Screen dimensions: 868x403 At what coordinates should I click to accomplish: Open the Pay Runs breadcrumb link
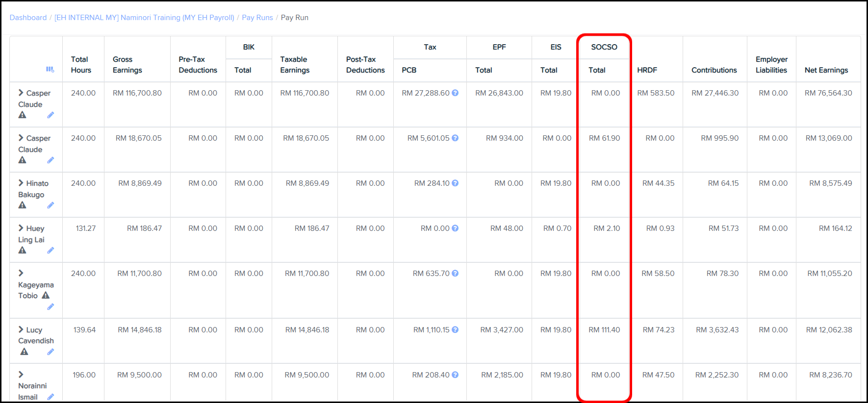(x=257, y=18)
